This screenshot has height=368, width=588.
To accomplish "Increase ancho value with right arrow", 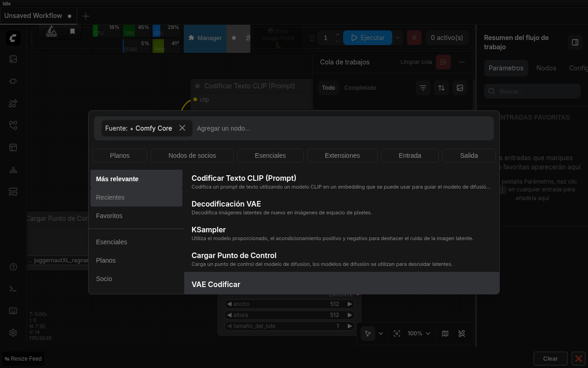I will 350,304.
